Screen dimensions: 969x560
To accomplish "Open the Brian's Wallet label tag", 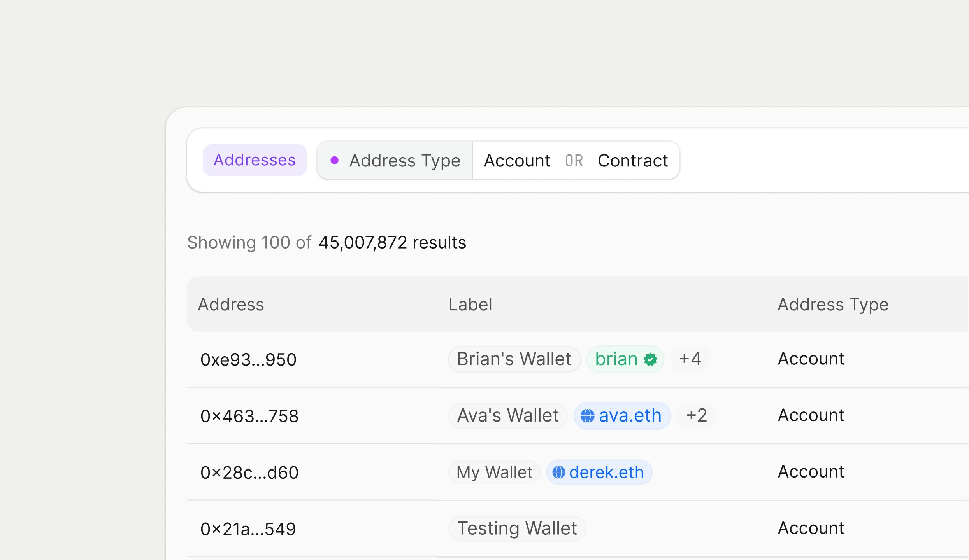I will [x=514, y=359].
